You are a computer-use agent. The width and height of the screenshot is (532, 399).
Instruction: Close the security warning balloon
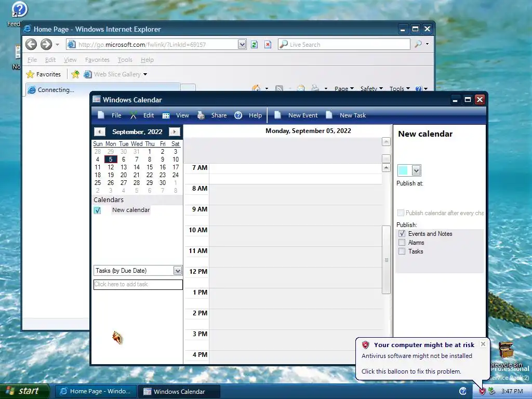coord(483,344)
